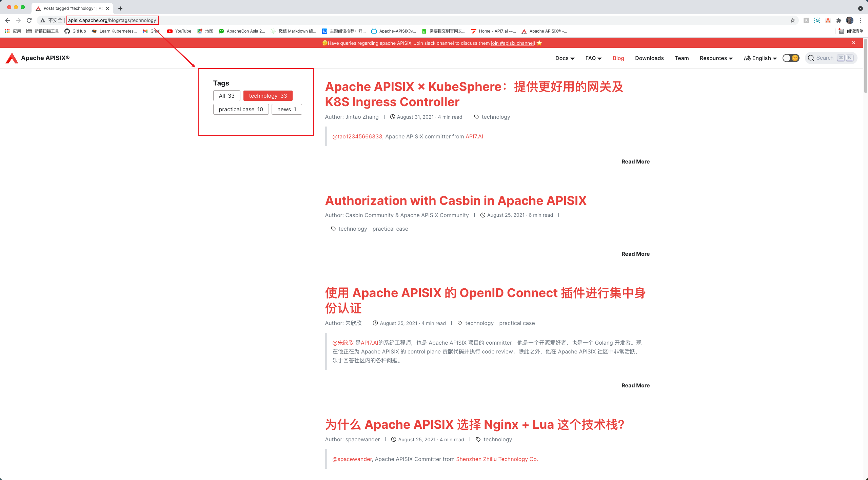The image size is (868, 480).
Task: Close the Posts tagged technology tab
Action: click(x=107, y=8)
